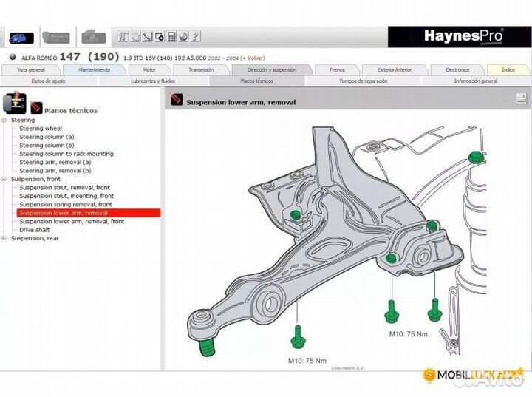Open Steering wheel in the tree
The image size is (532, 397).
tap(41, 129)
